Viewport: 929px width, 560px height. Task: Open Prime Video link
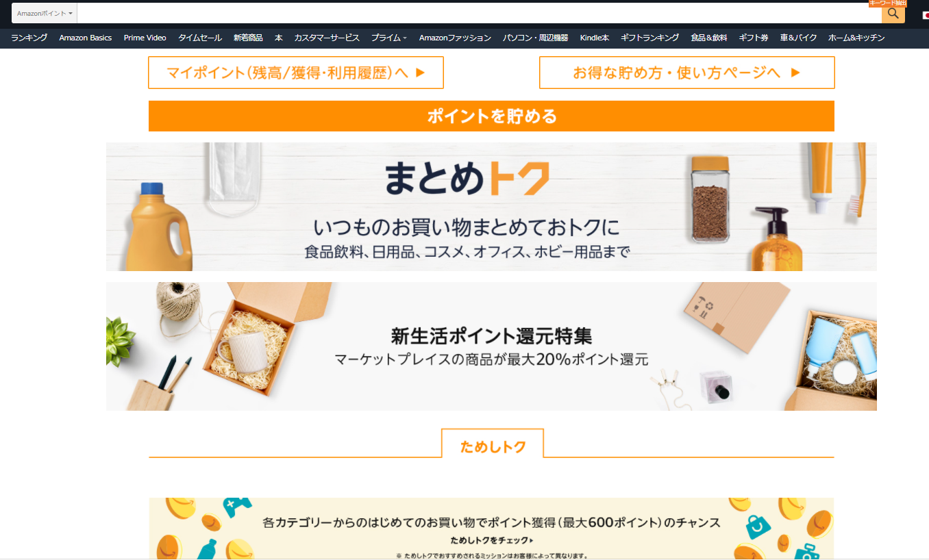[145, 38]
